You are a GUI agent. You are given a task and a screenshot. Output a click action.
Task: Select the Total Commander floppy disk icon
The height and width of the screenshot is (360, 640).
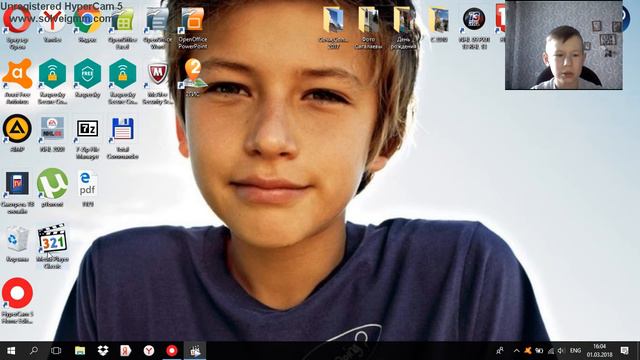coord(122,130)
